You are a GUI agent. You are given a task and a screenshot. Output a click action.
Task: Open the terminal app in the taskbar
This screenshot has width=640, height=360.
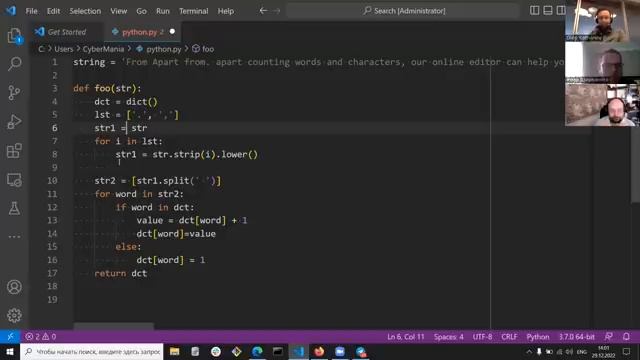(x=278, y=351)
